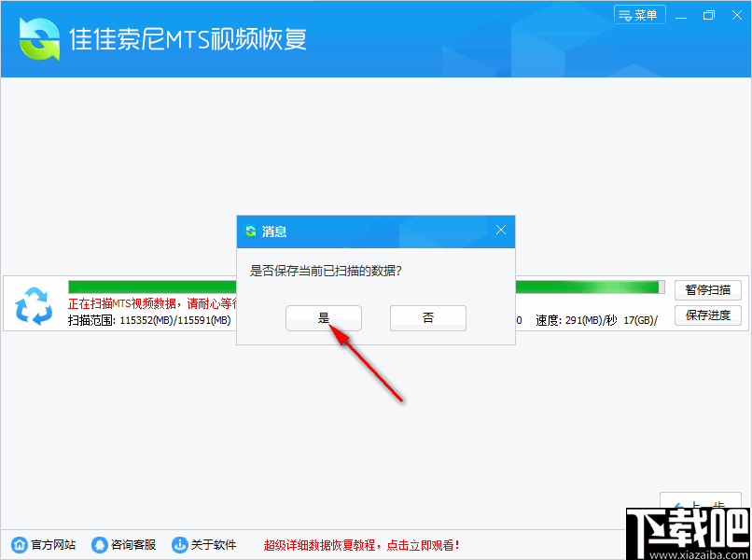Click the 速度: 291(MB)/秒 status text
Viewport: 752px width, 560px height.
click(576, 320)
